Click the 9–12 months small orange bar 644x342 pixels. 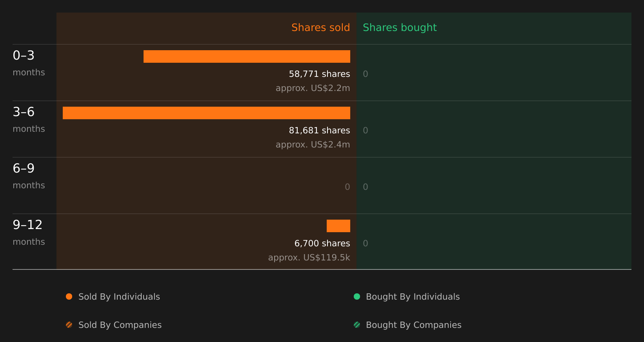click(x=338, y=226)
